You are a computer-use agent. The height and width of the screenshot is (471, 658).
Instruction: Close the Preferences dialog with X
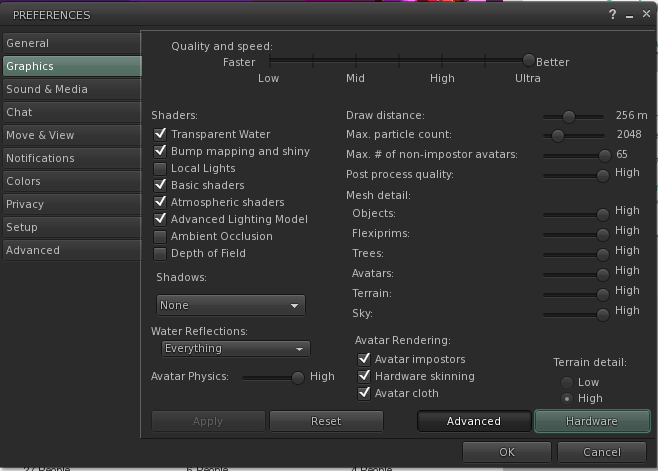pos(646,14)
